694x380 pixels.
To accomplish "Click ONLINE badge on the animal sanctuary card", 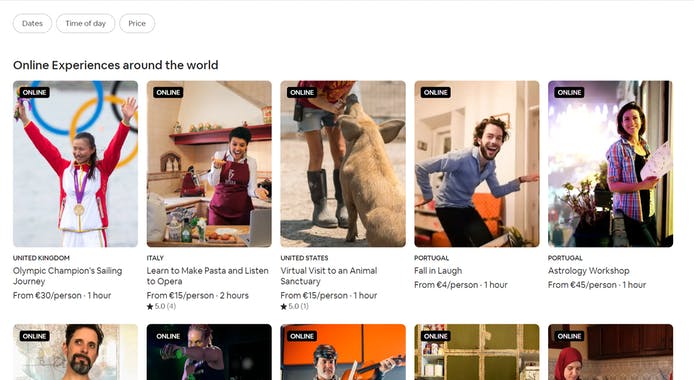I will pyautogui.click(x=302, y=92).
